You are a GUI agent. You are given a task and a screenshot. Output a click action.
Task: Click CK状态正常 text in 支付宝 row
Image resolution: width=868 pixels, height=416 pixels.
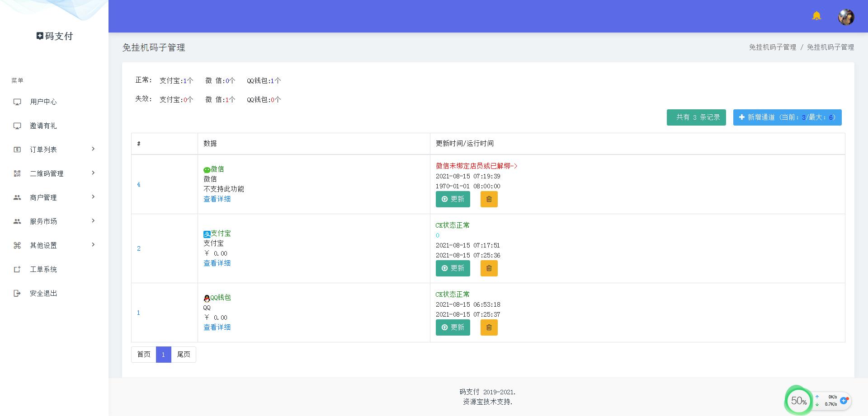click(453, 225)
